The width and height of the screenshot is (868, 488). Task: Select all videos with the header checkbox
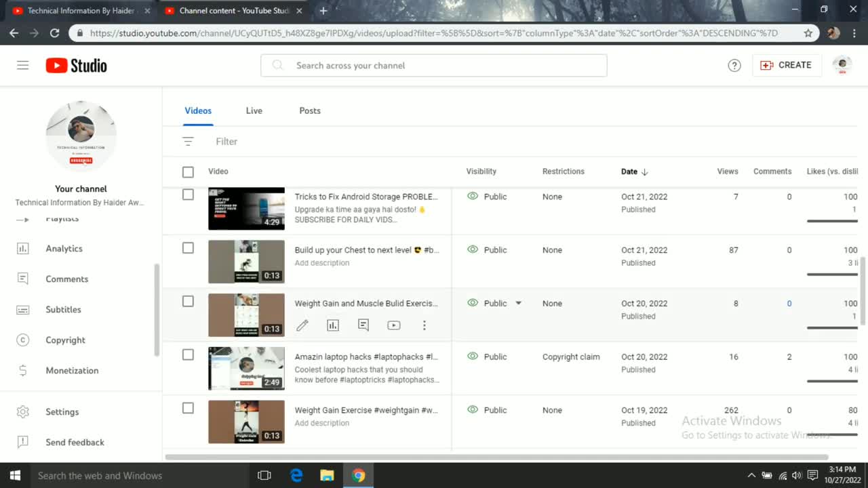pyautogui.click(x=188, y=172)
